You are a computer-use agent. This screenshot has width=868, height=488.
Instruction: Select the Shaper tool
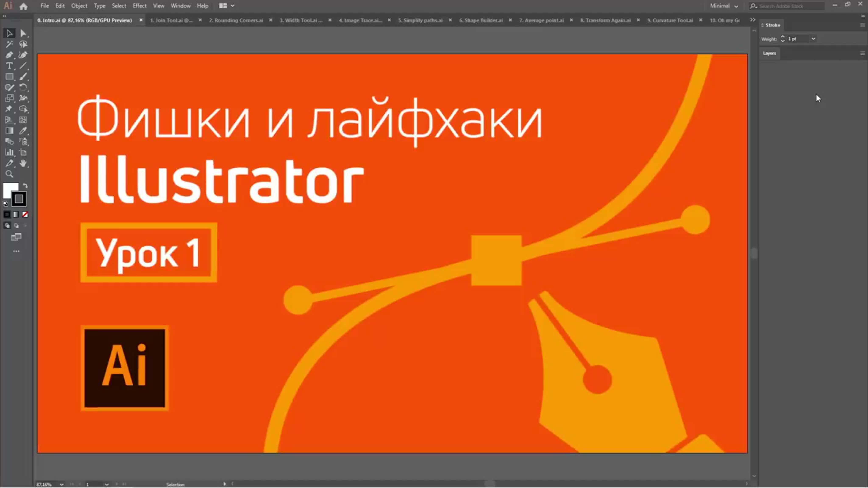pos(9,87)
